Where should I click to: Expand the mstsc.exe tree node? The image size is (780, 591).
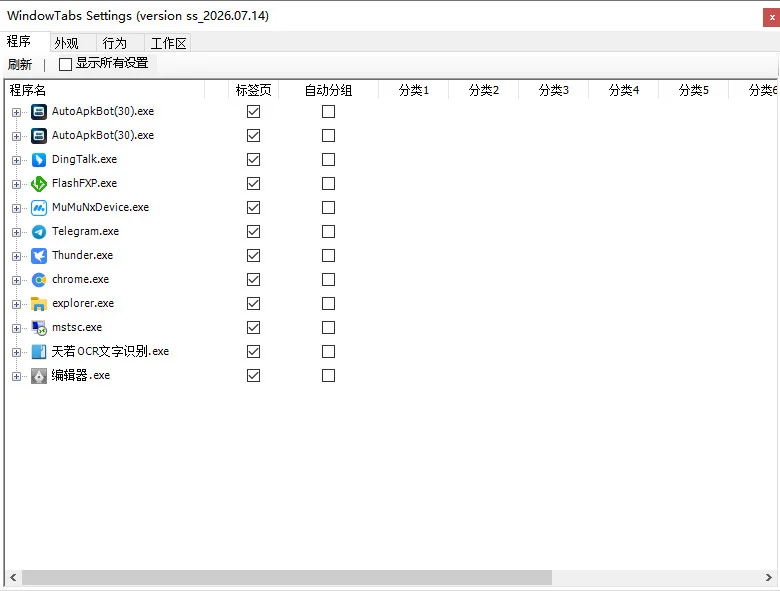click(x=16, y=328)
